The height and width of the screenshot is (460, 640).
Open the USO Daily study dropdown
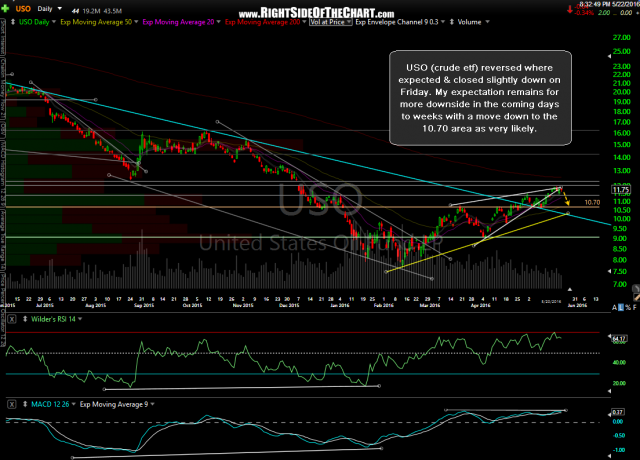tap(53, 22)
